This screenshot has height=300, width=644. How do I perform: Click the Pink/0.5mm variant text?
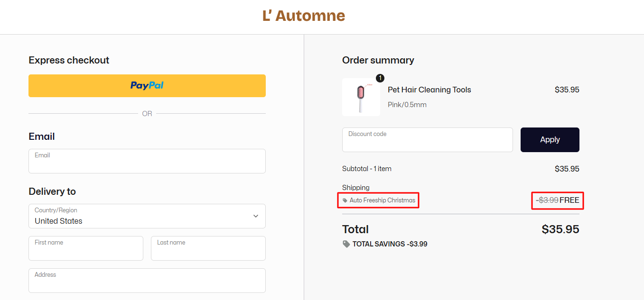(x=407, y=105)
